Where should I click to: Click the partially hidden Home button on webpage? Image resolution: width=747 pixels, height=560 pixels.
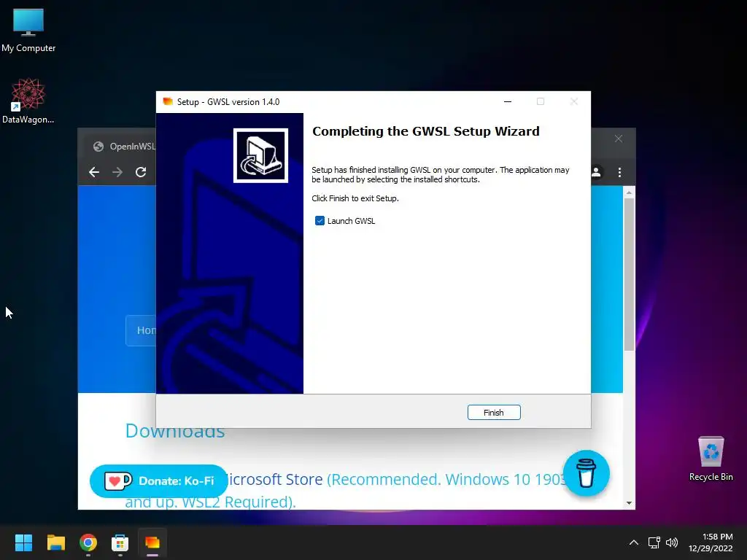[x=141, y=330]
